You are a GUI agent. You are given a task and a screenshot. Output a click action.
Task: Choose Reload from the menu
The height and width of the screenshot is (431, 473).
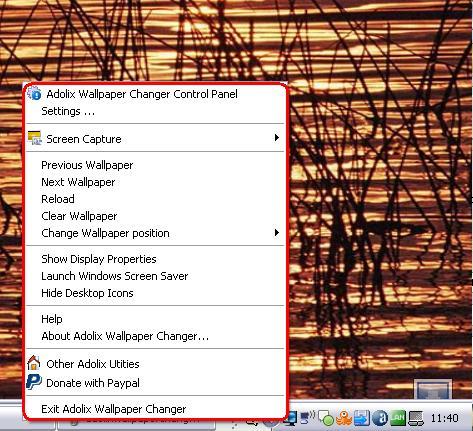pos(155,199)
